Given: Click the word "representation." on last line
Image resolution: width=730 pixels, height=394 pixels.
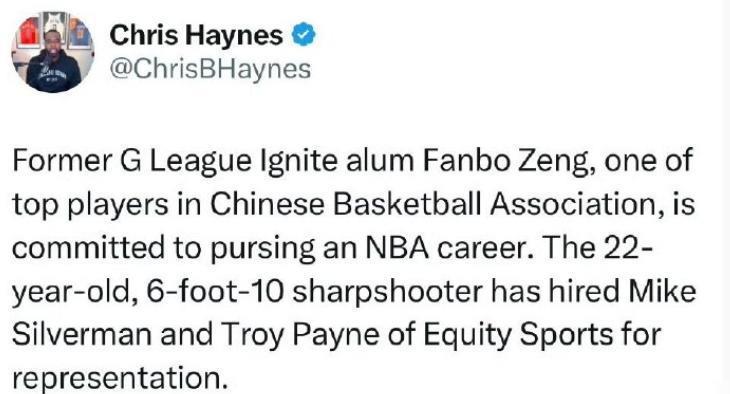Looking at the screenshot, I should (119, 379).
